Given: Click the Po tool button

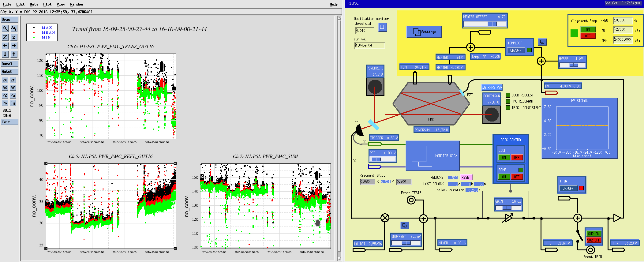Looking at the screenshot, I should point(5,103).
